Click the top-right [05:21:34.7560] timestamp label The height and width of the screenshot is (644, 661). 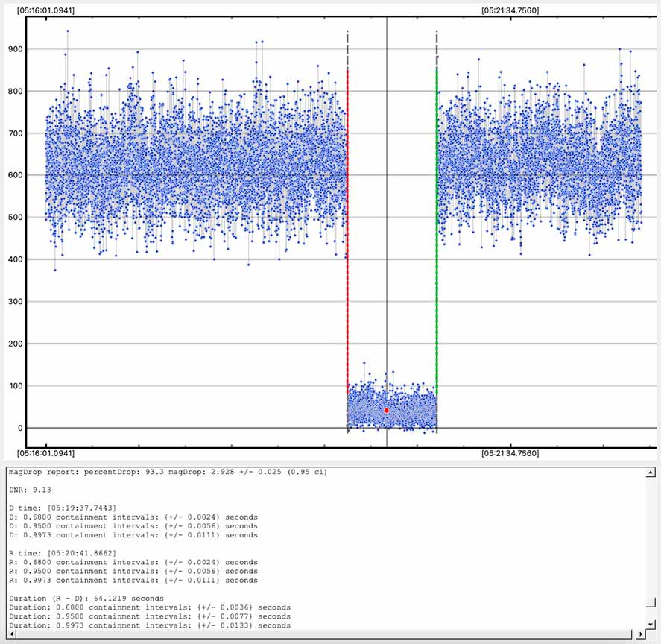tap(510, 10)
